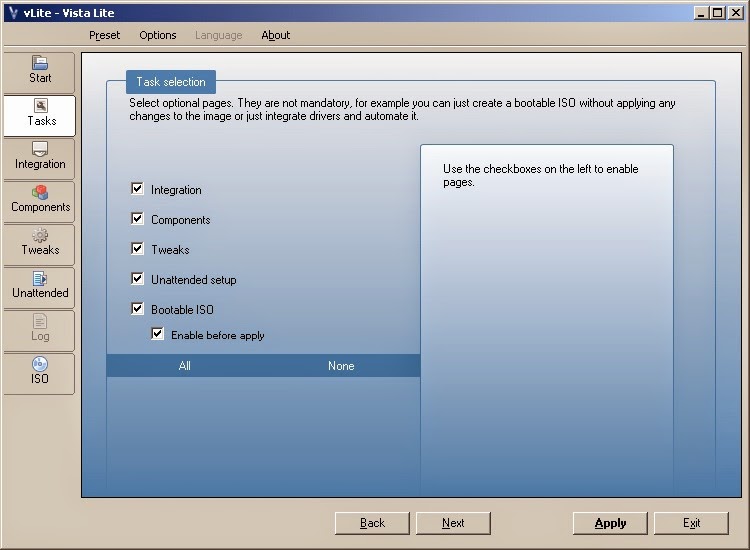
Task: Click the Task selection heading
Action: point(171,82)
